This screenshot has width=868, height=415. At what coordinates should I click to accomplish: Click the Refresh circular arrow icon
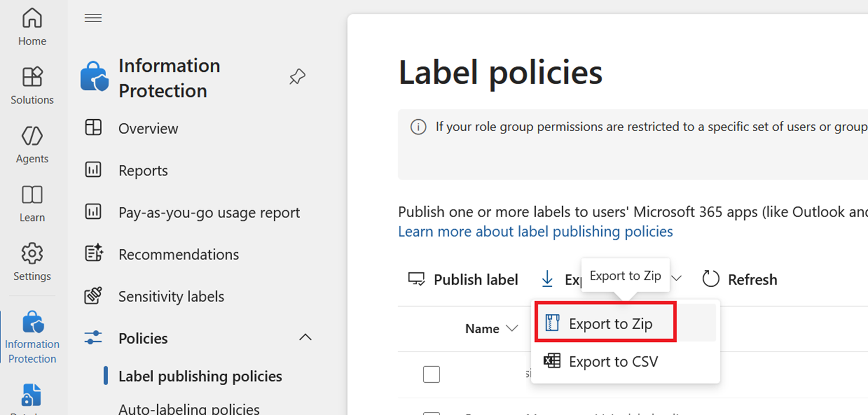coord(711,279)
